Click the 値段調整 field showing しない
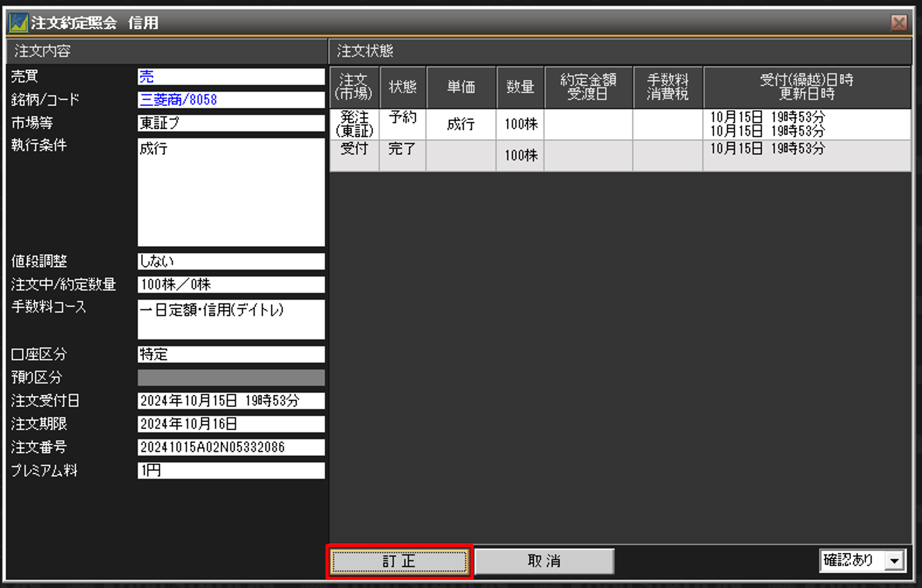This screenshot has width=922, height=588. [231, 261]
